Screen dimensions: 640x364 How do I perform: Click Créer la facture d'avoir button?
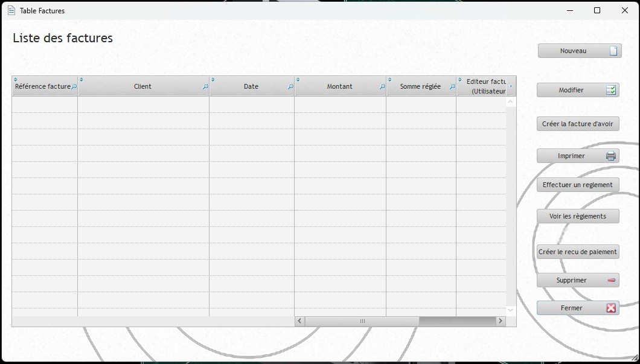tap(577, 124)
